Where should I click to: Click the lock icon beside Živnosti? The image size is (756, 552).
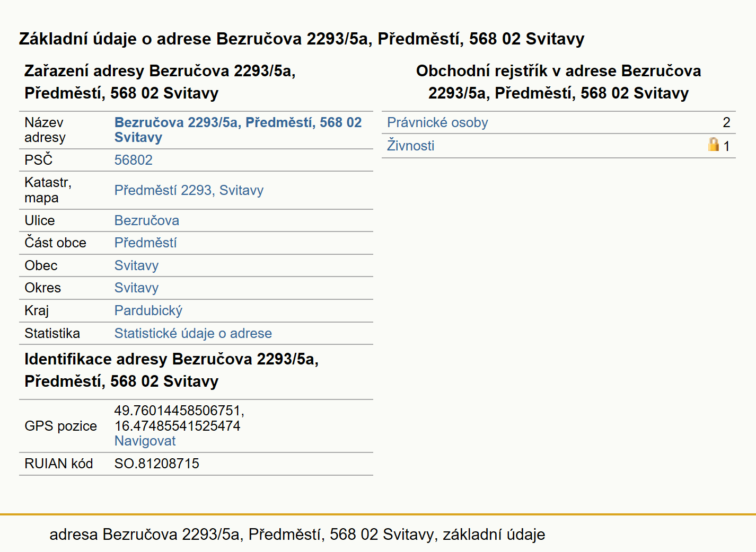click(714, 144)
